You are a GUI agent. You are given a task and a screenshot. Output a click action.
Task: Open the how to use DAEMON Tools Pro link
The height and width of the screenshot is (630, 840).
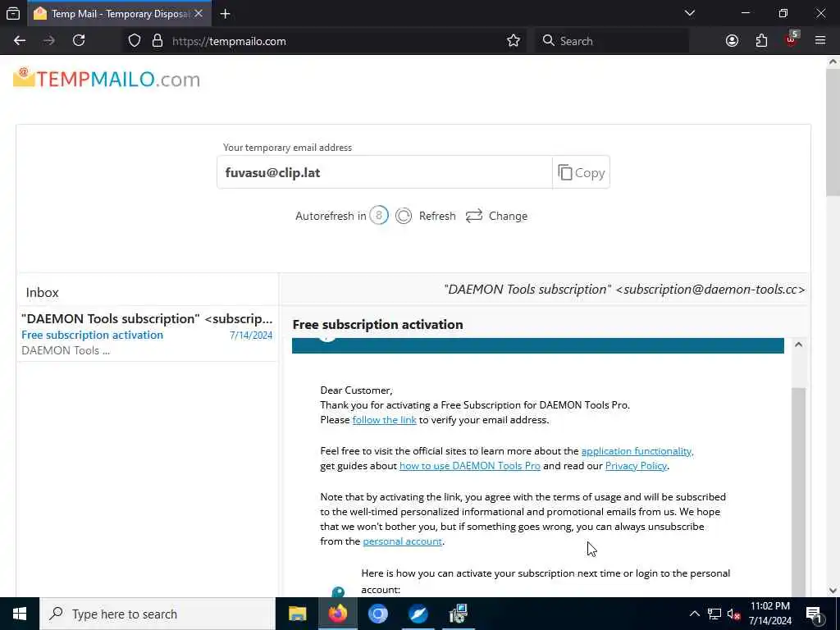coord(470,466)
